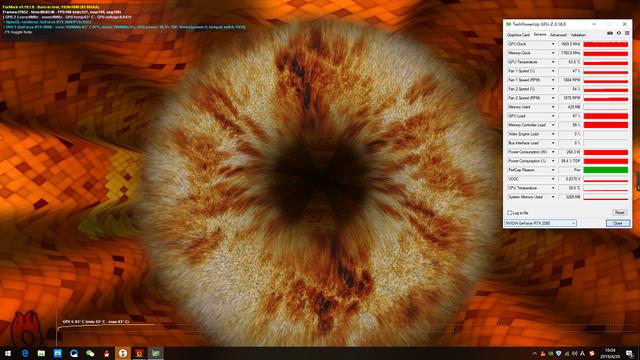
Task: Open the Action Center notifications icon
Action: 630,353
